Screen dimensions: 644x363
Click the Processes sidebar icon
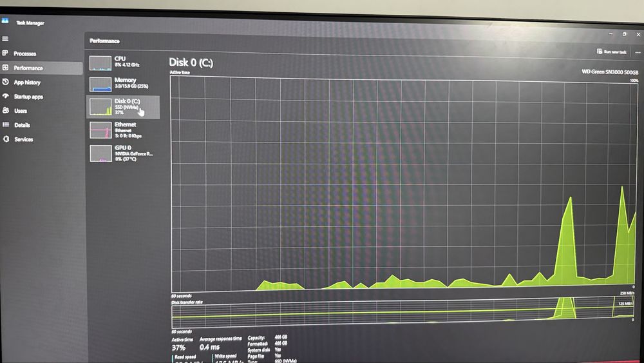pos(5,53)
